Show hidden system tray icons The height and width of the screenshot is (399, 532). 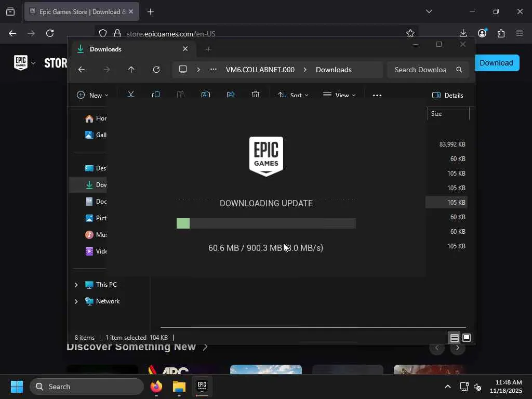(x=448, y=387)
